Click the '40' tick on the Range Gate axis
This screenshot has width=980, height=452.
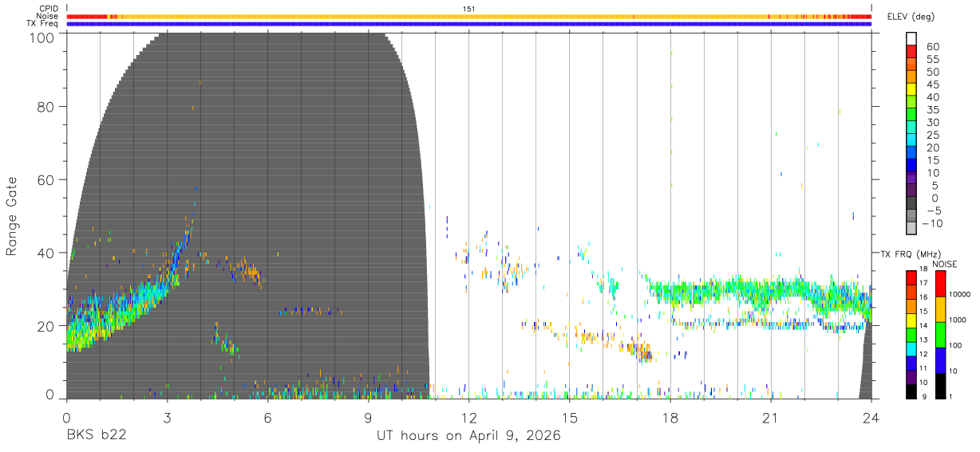[45, 253]
